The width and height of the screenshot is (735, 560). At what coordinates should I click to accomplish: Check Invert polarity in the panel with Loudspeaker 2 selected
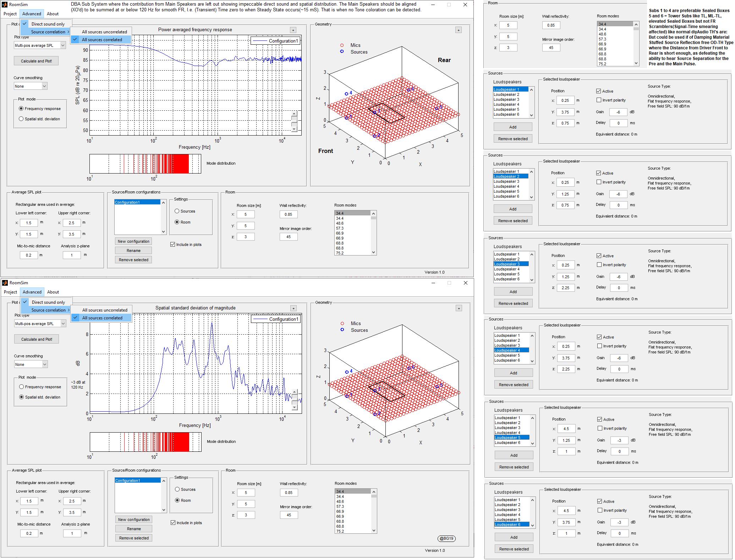pos(599,182)
